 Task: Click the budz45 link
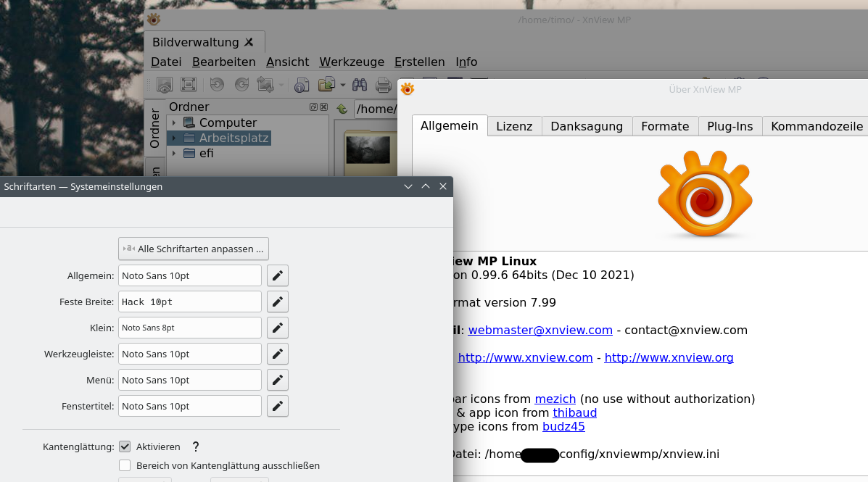(x=563, y=427)
